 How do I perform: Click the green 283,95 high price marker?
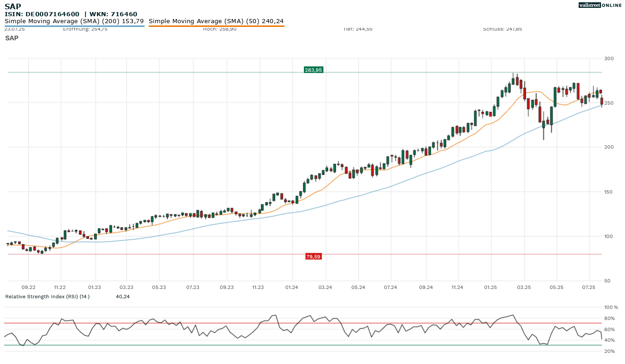click(313, 70)
